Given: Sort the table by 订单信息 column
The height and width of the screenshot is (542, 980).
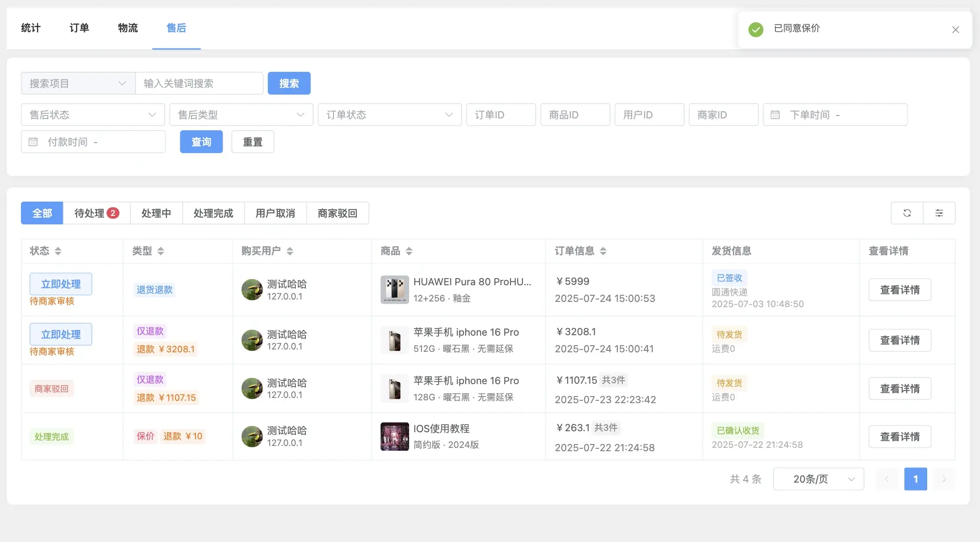Looking at the screenshot, I should 603,251.
